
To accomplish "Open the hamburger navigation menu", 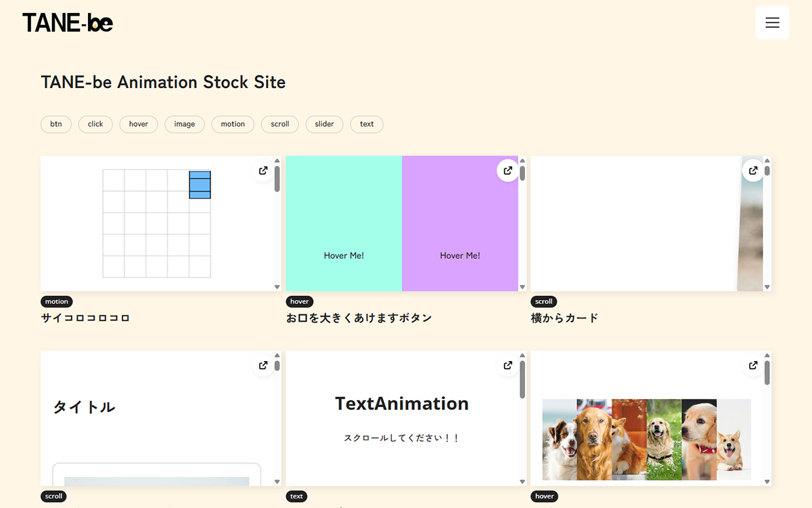I will 772,22.
